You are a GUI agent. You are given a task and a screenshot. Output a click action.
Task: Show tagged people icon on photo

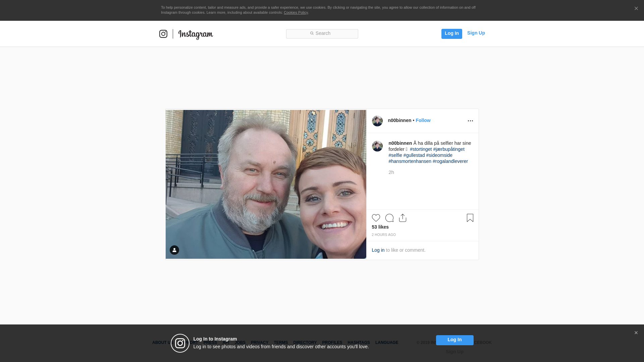point(174,250)
